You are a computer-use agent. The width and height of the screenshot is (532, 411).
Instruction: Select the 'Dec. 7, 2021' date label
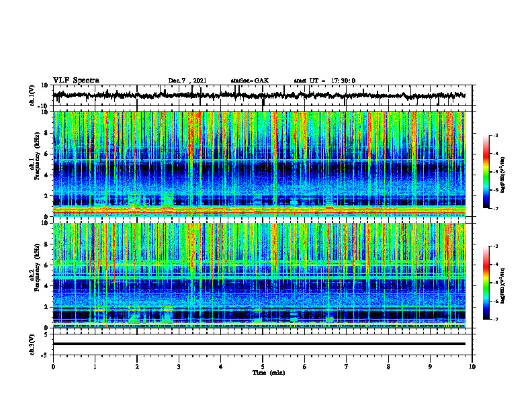coord(187,81)
